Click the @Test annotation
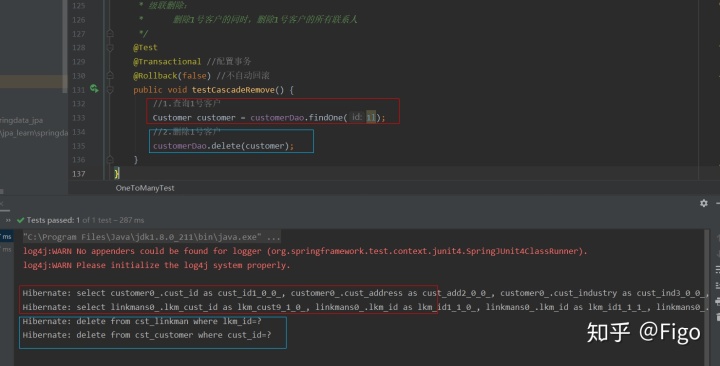The width and height of the screenshot is (720, 366). click(145, 47)
